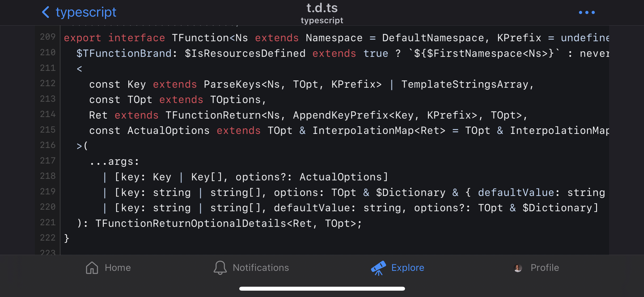
Task: Tap the Explore telescope icon
Action: coord(378,268)
